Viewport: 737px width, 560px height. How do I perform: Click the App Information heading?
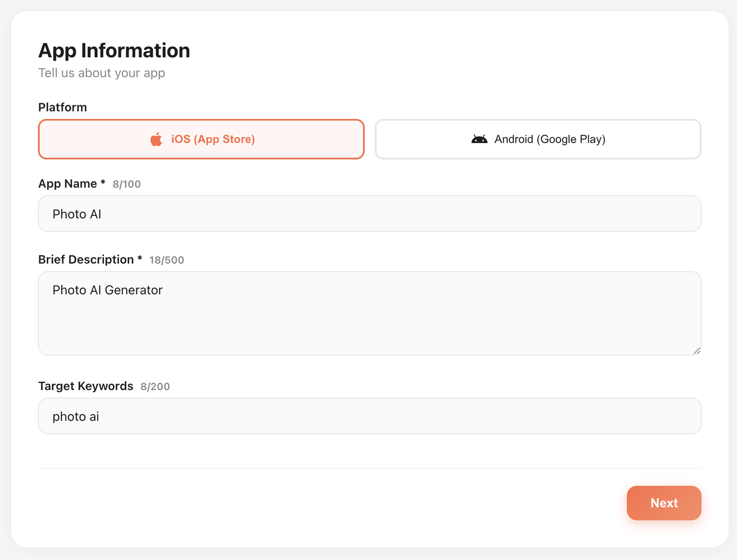coord(114,51)
